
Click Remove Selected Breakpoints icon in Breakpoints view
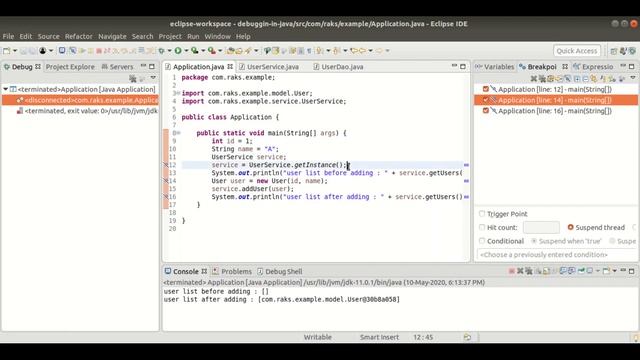click(534, 78)
